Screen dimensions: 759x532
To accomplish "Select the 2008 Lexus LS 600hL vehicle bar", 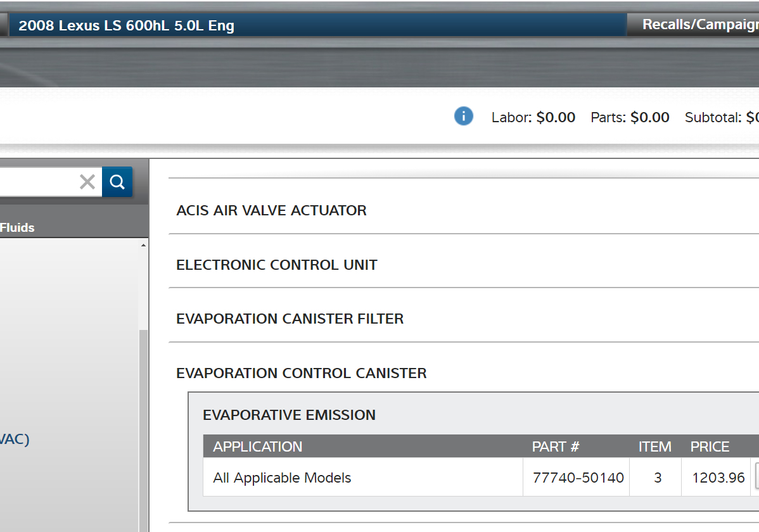I will click(x=317, y=26).
